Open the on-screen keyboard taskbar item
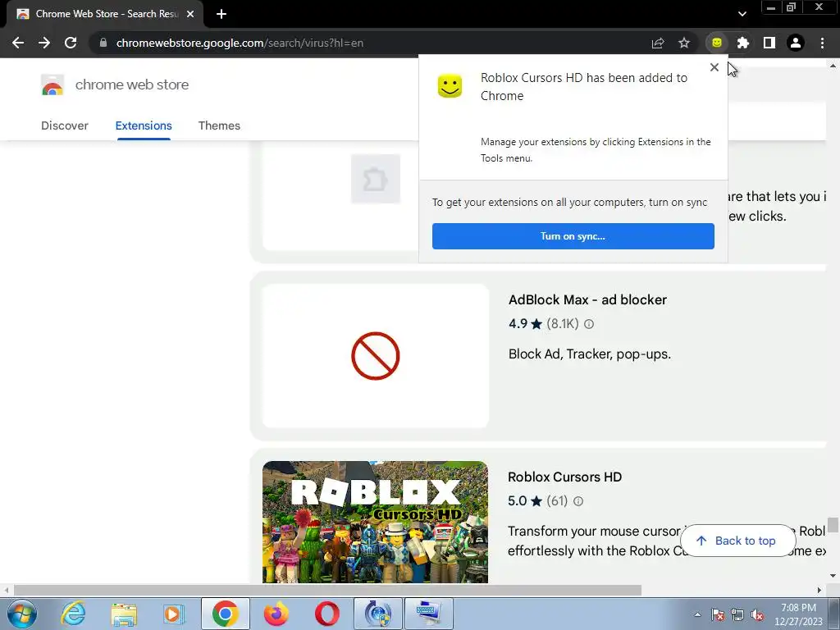Image resolution: width=840 pixels, height=630 pixels. pos(428,614)
